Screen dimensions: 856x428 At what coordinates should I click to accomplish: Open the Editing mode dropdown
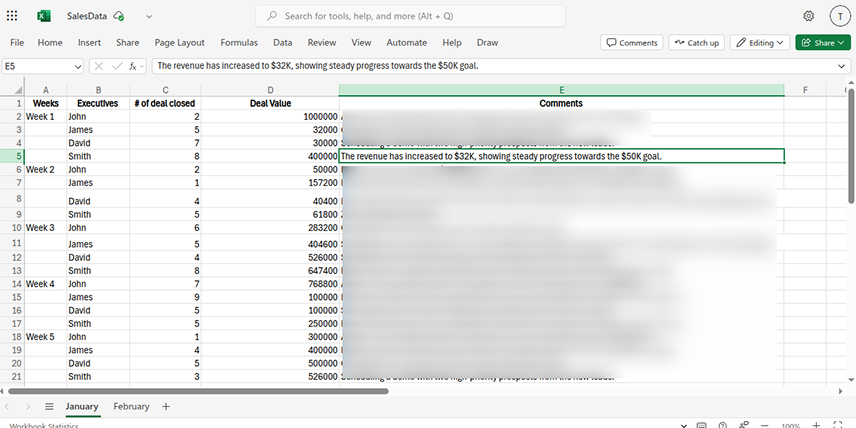tap(759, 43)
